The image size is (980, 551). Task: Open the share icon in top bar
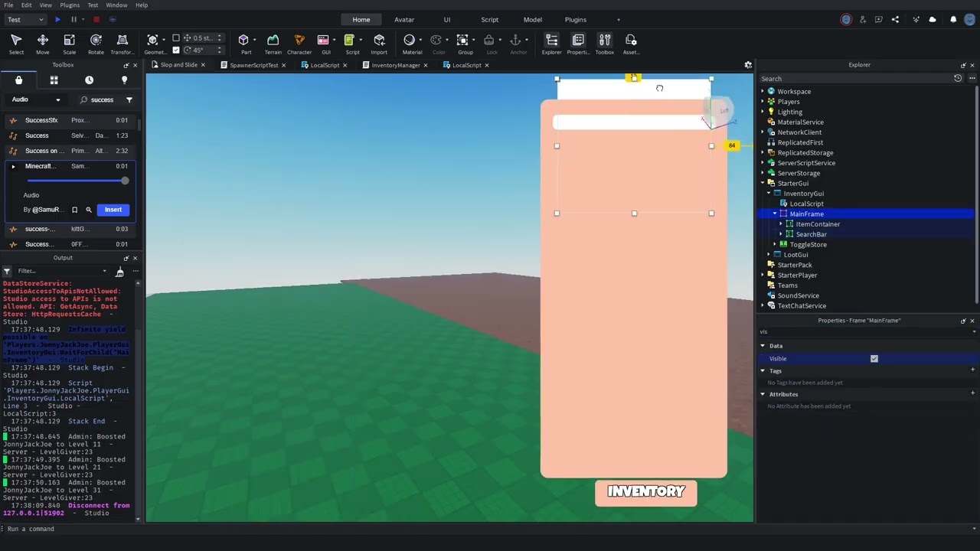pyautogui.click(x=895, y=19)
